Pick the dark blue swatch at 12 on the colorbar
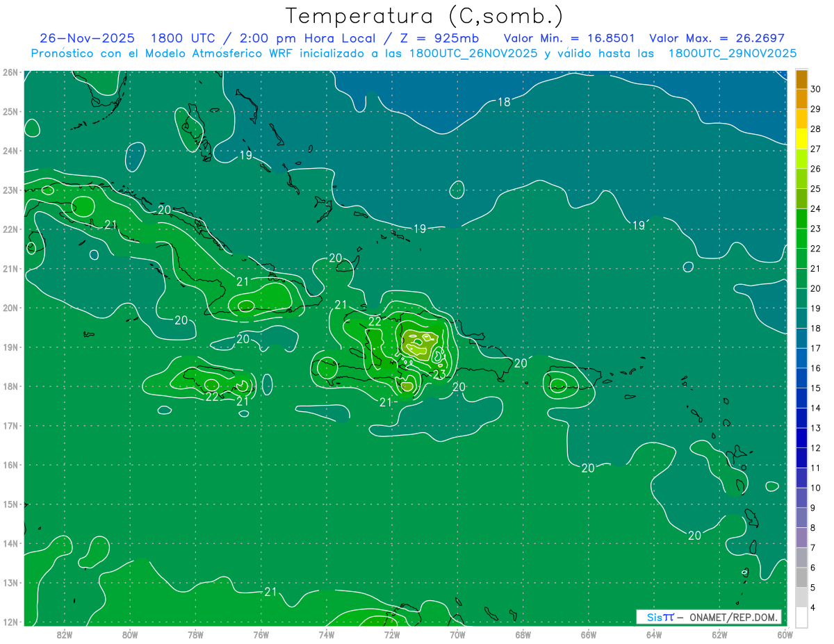Viewport: 834px width, 644px height. click(801, 438)
